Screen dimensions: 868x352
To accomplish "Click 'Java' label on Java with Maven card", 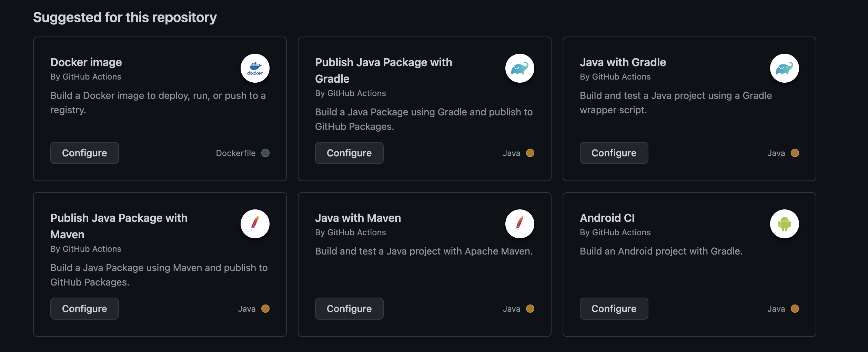I will pos(512,309).
